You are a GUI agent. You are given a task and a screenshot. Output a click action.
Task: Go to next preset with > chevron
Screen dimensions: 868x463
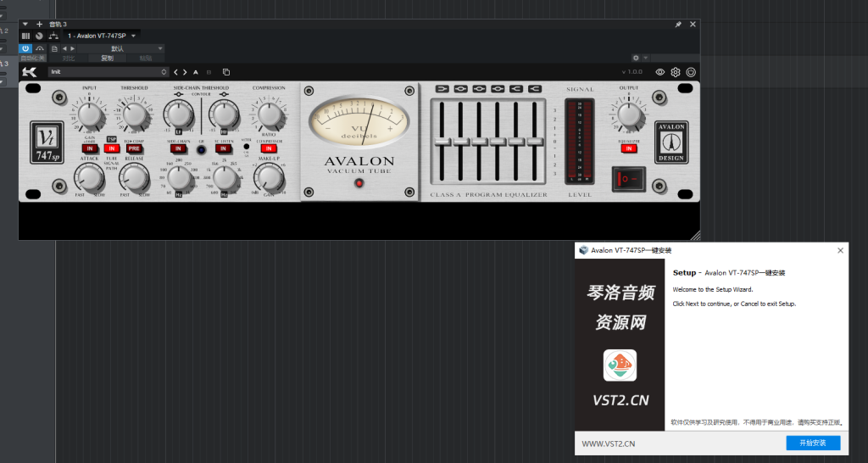185,72
